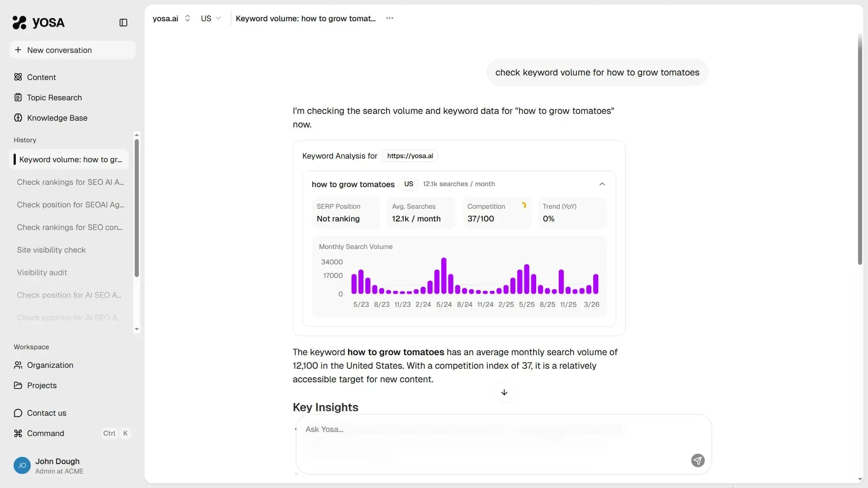The image size is (868, 488).
Task: Click the 'History' section label
Action: click(x=25, y=140)
